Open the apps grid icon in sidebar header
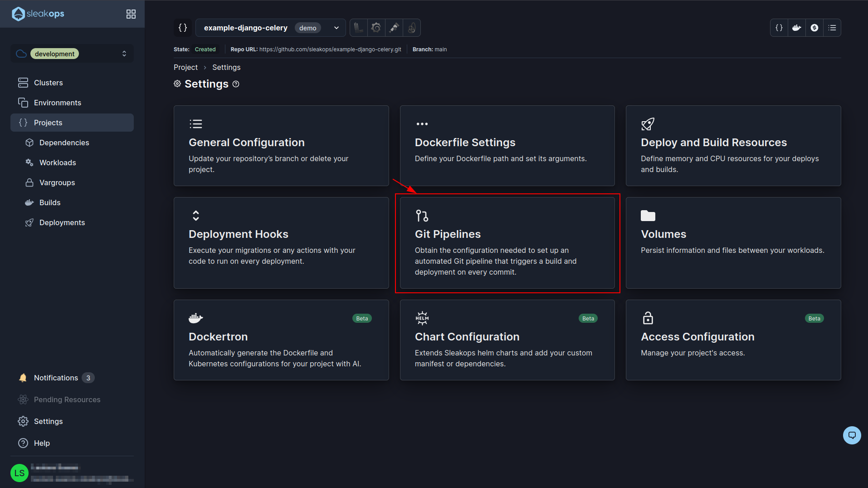868x488 pixels. click(131, 14)
